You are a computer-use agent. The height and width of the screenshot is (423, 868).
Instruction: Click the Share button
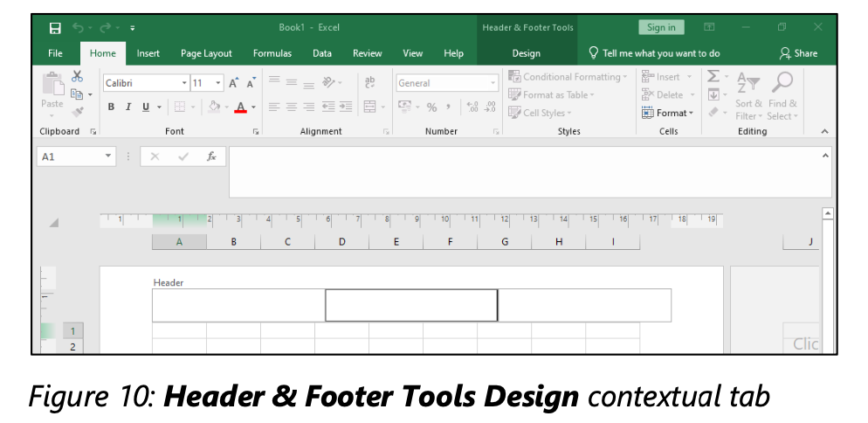(798, 53)
